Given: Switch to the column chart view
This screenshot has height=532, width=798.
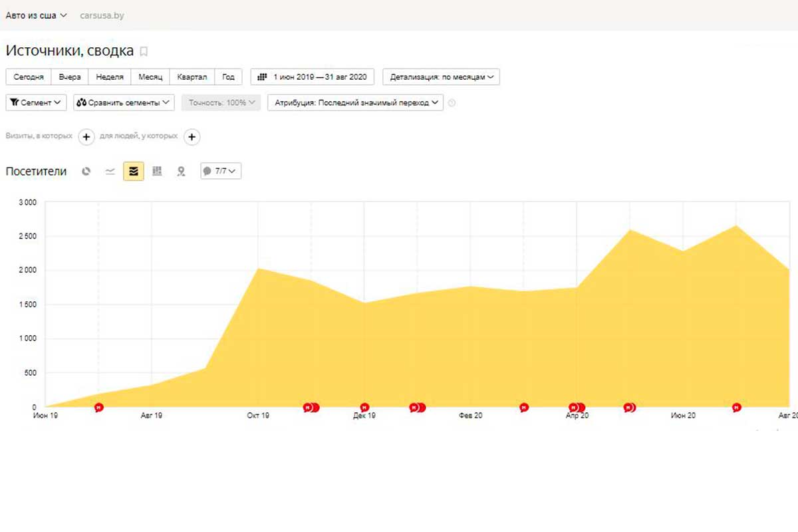Looking at the screenshot, I should click(x=157, y=172).
